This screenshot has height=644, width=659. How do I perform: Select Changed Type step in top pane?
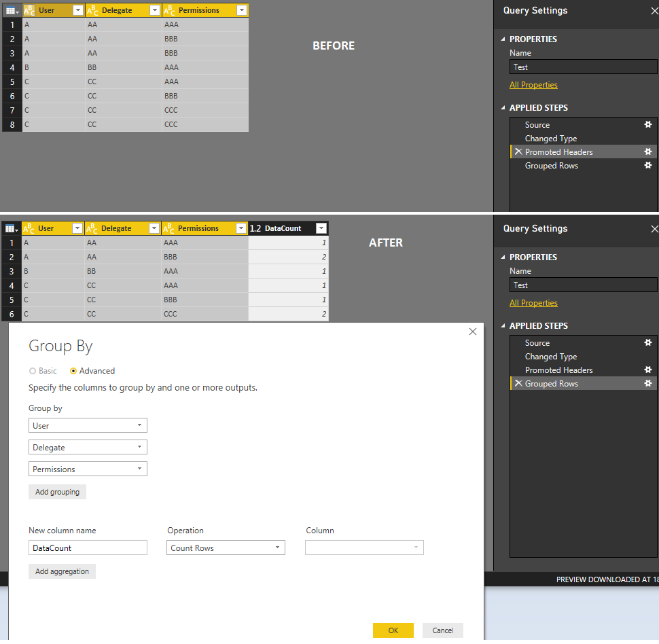tap(584, 139)
